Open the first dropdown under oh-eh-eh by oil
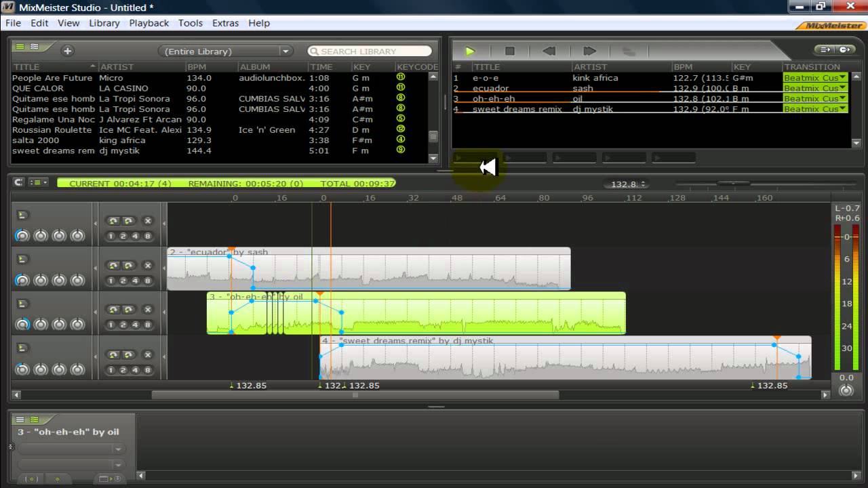This screenshot has width=868, height=488. pos(71,449)
